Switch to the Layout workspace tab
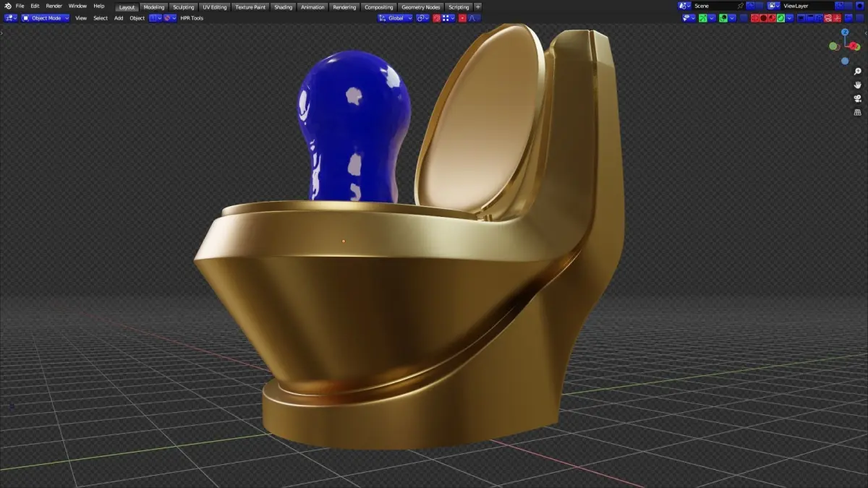Viewport: 868px width, 488px height. coord(127,7)
